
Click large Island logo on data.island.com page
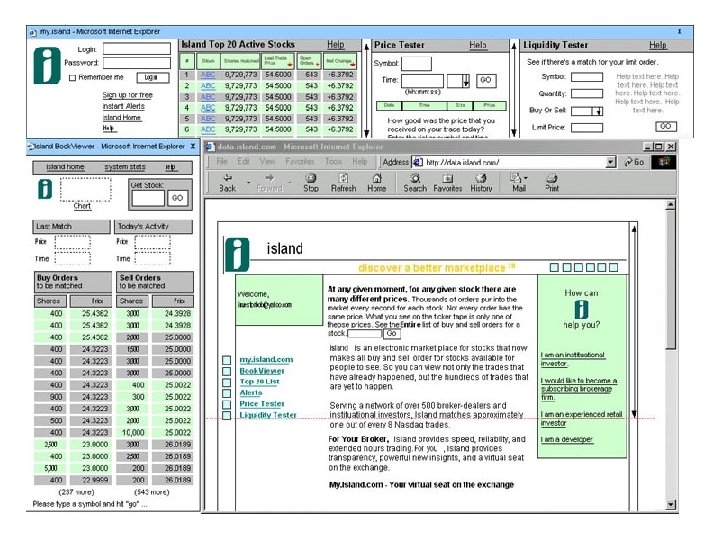pos(237,254)
